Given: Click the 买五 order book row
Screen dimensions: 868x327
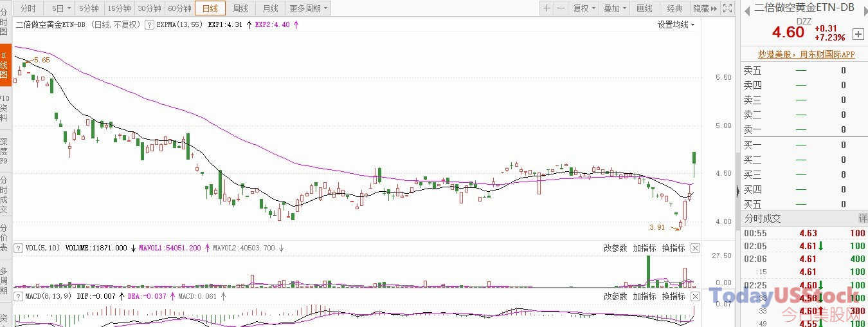Looking at the screenshot, I should [804, 204].
